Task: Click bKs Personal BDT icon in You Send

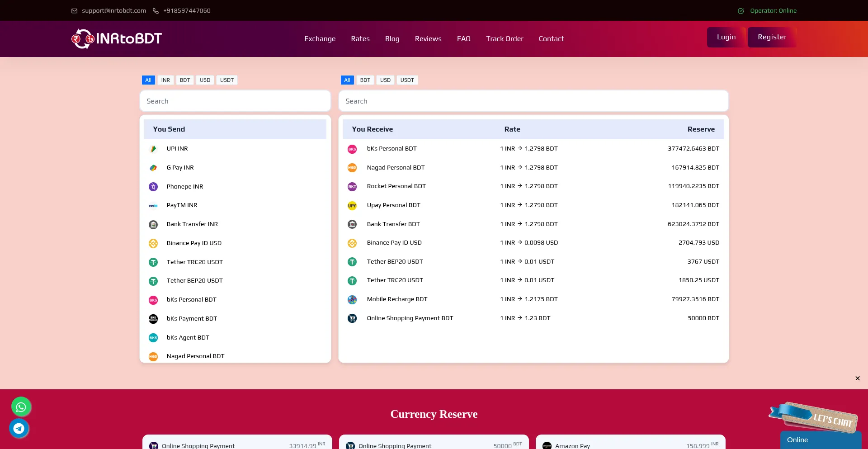Action: [153, 300]
